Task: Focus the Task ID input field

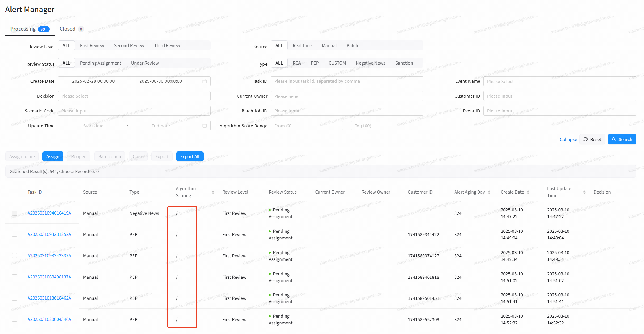Action: [x=347, y=81]
